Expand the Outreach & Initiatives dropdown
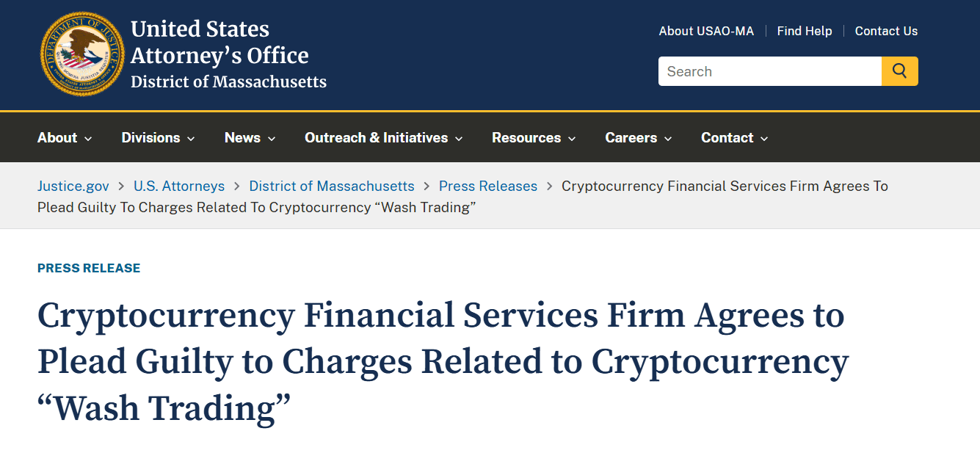 point(383,137)
